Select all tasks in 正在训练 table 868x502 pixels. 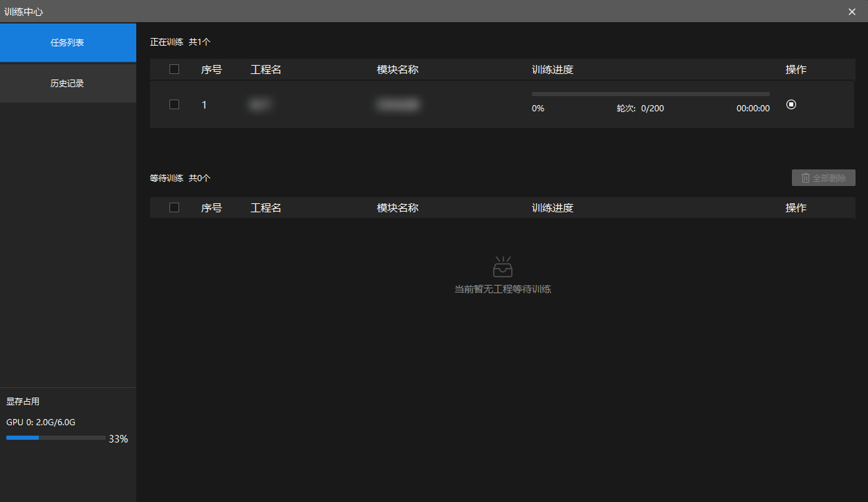[174, 69]
